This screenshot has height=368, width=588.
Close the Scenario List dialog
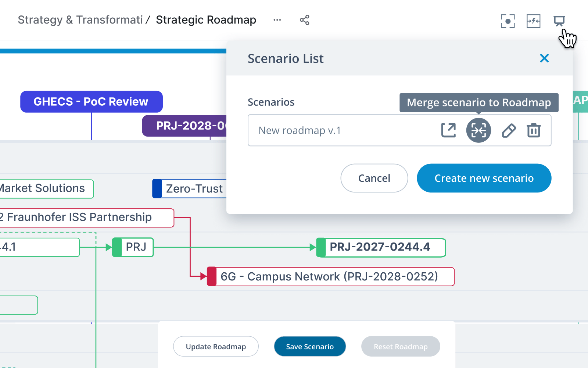544,58
